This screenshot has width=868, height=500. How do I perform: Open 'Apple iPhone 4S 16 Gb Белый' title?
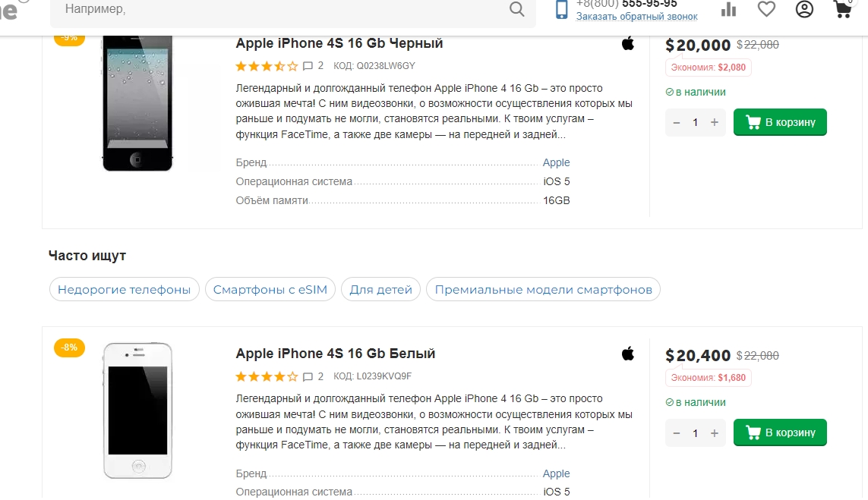click(x=336, y=354)
